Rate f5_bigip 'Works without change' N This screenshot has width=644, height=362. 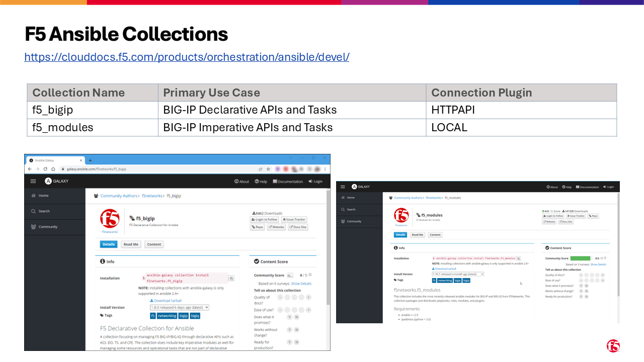coord(296,330)
